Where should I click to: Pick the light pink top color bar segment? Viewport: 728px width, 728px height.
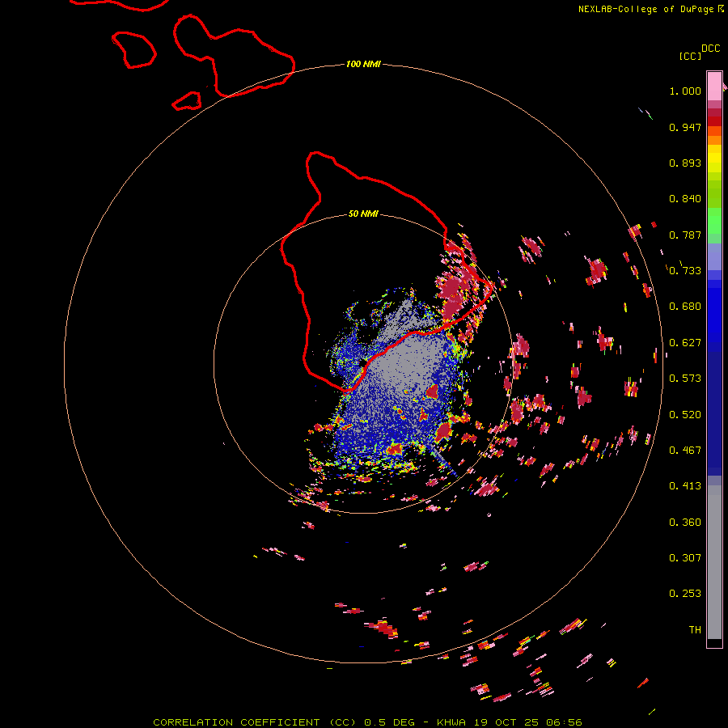714,86
